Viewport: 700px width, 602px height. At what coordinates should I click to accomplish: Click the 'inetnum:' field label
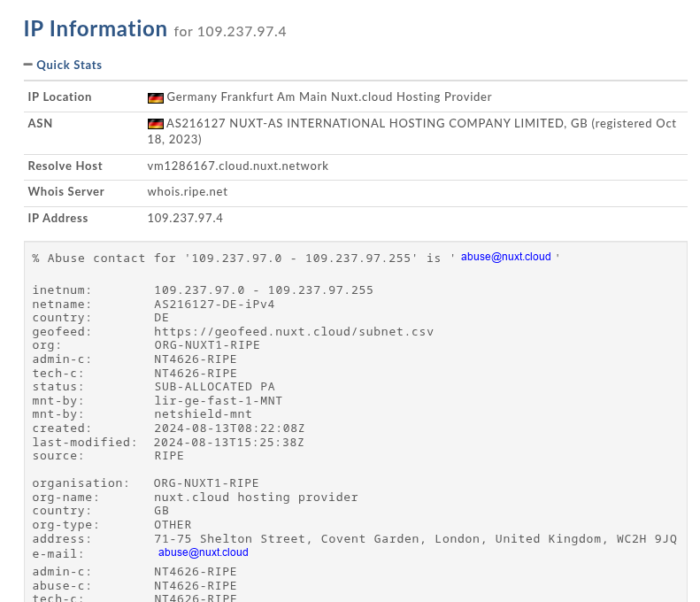point(62,290)
